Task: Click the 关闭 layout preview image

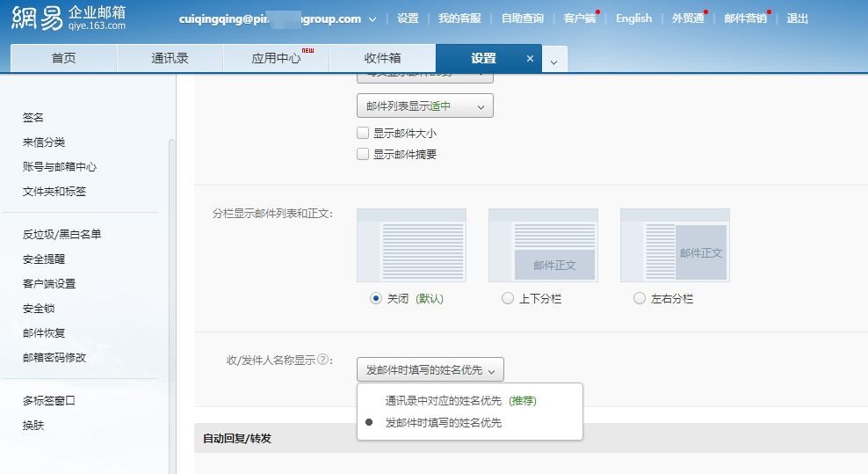Action: point(411,245)
